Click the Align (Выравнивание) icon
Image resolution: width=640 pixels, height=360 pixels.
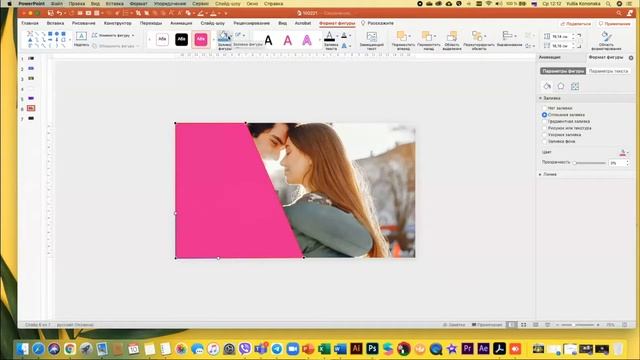(507, 36)
